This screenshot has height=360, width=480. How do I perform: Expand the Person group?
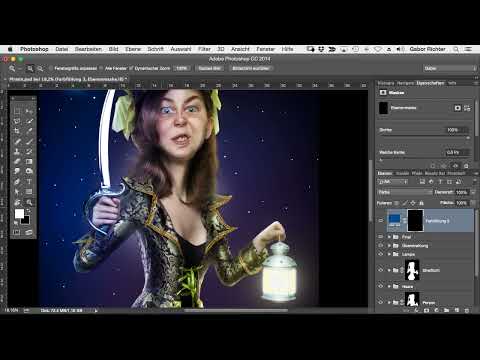389,302
